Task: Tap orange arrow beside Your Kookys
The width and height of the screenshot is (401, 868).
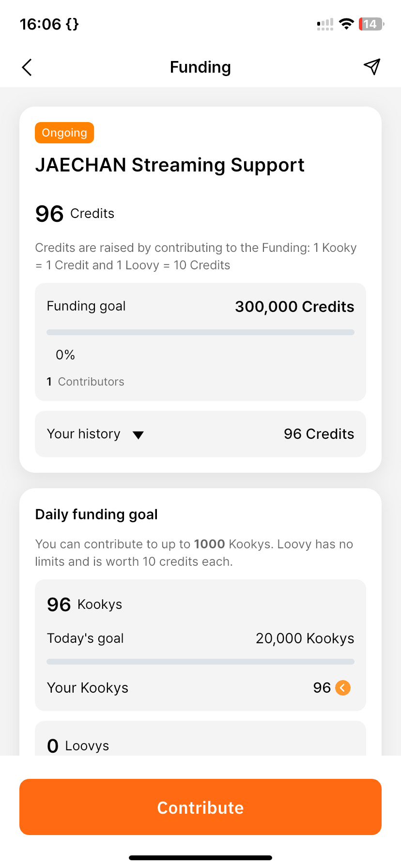Action: click(343, 688)
